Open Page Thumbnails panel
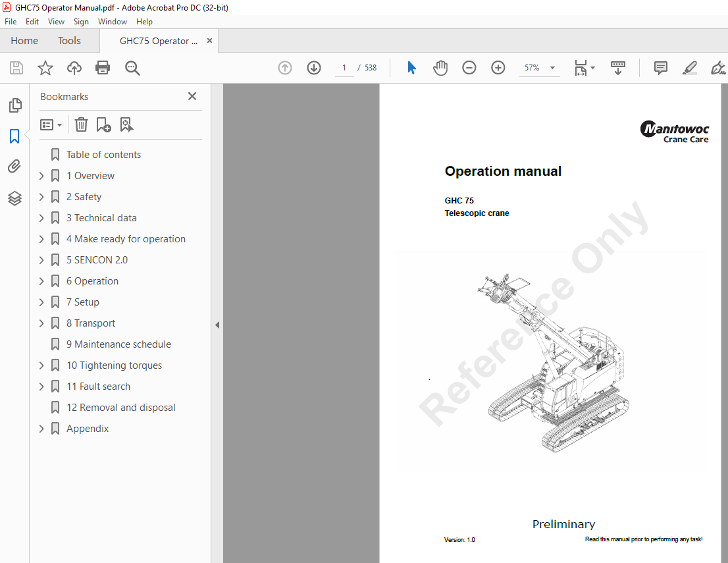728x563 pixels. [x=15, y=105]
